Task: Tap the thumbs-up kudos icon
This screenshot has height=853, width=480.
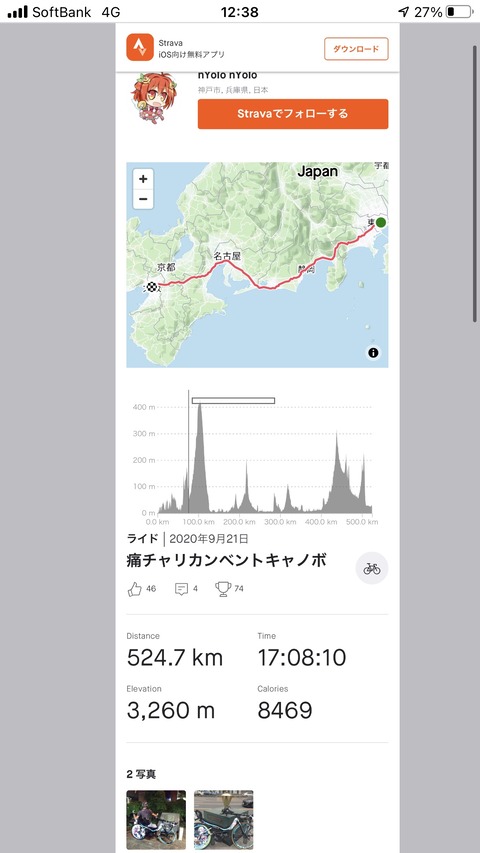Action: 134,589
